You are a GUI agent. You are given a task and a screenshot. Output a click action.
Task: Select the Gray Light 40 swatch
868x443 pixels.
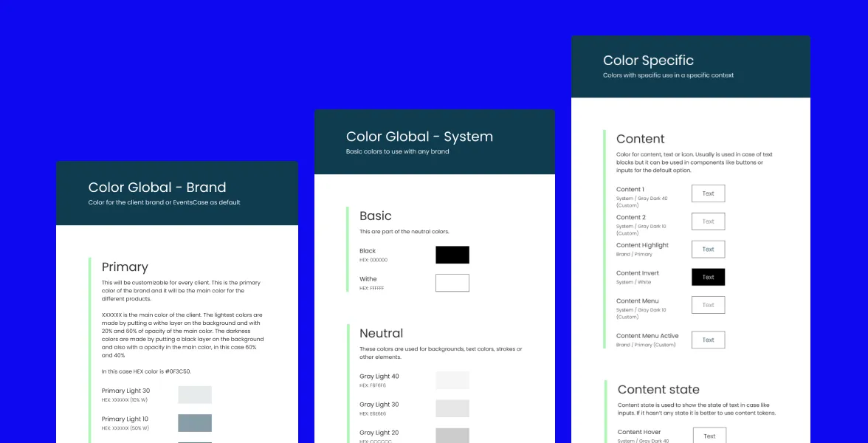pos(452,380)
